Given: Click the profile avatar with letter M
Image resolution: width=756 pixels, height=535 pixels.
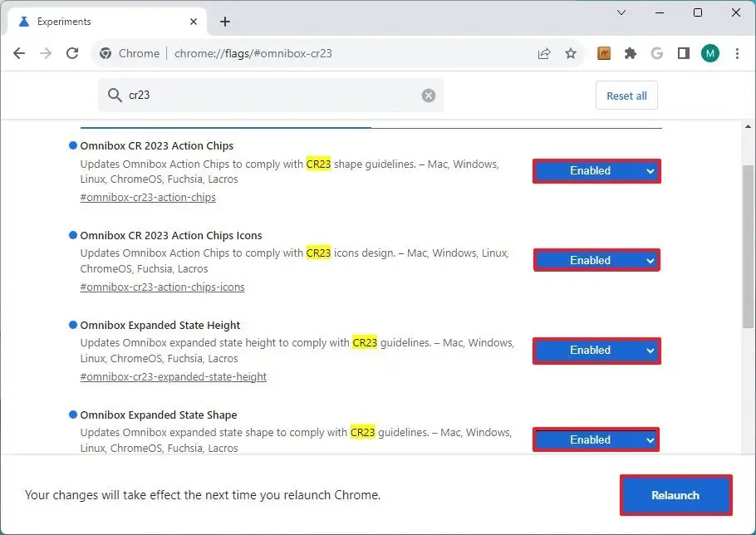Looking at the screenshot, I should coord(709,52).
